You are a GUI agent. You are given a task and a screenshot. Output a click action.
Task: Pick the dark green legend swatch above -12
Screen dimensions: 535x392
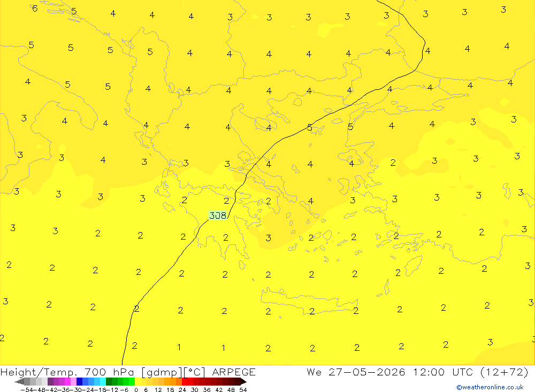click(x=109, y=381)
